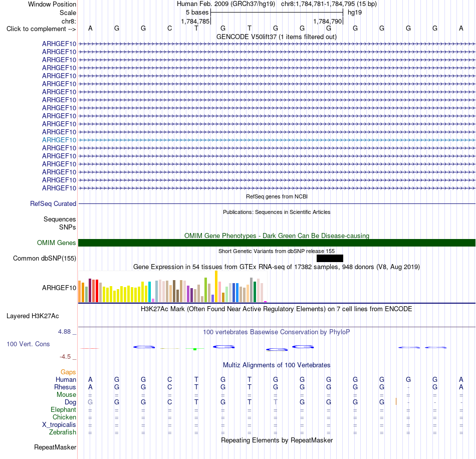476x459 pixels.
Task: Select the Zebrafish alignment row label
Action: click(63, 432)
